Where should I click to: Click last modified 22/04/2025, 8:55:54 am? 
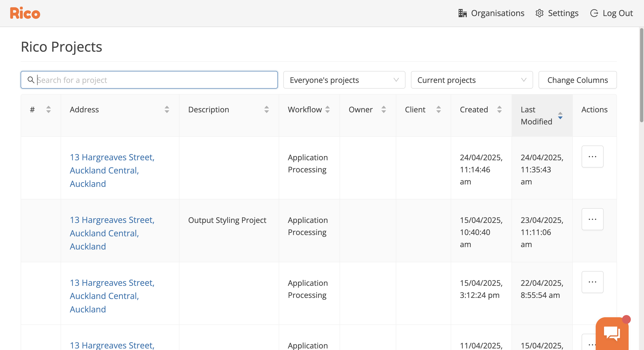pyautogui.click(x=542, y=289)
